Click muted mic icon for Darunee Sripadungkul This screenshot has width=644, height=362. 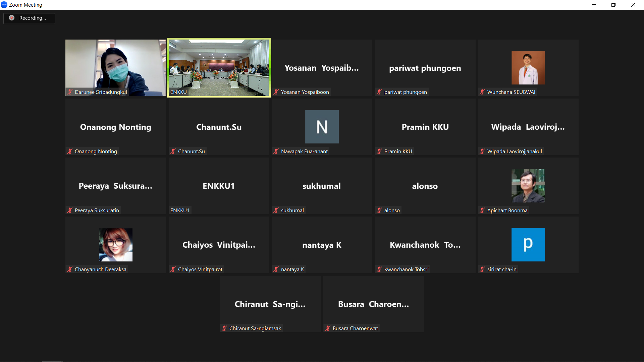70,92
